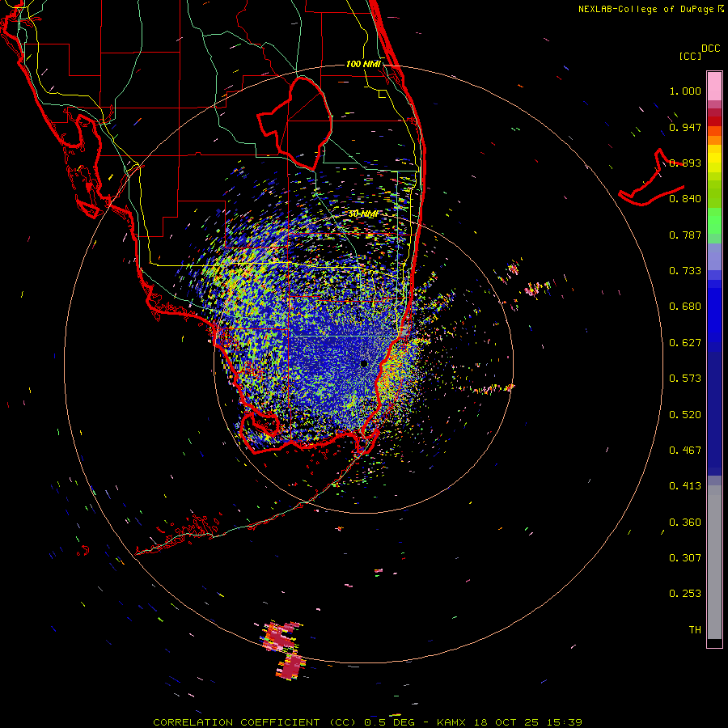Click the 1.000 color scale label
The image size is (728, 728).
point(685,91)
